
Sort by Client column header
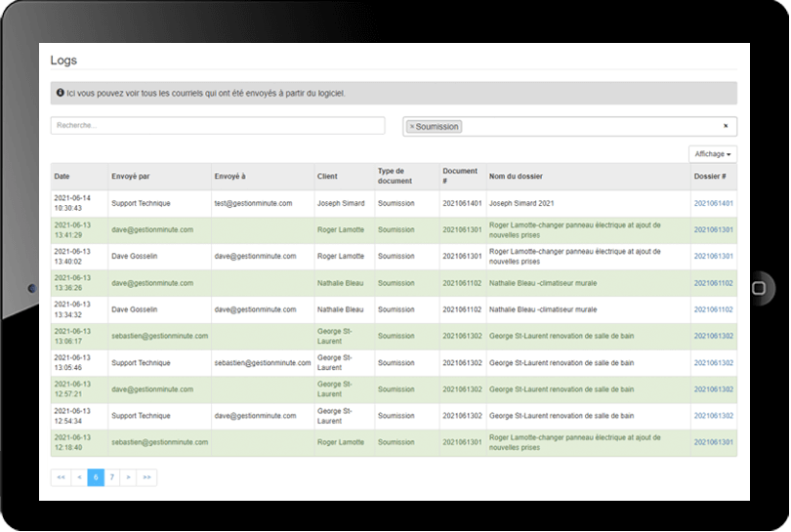point(327,177)
